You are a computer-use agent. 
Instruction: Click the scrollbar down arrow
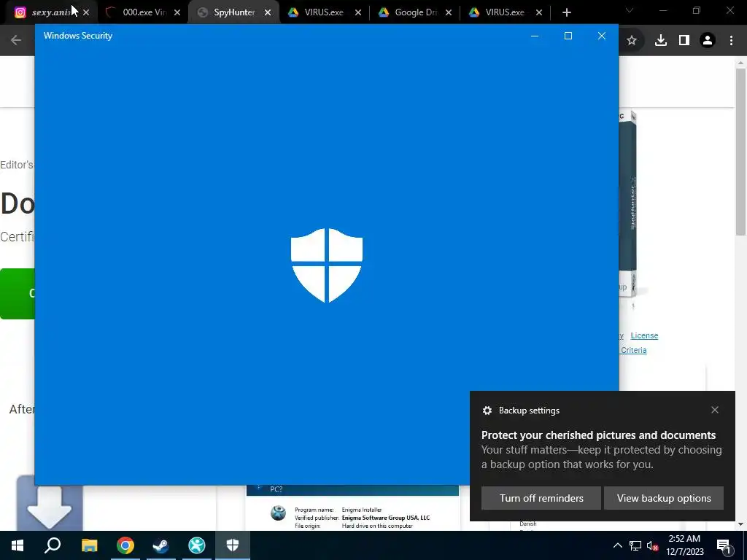(740, 524)
